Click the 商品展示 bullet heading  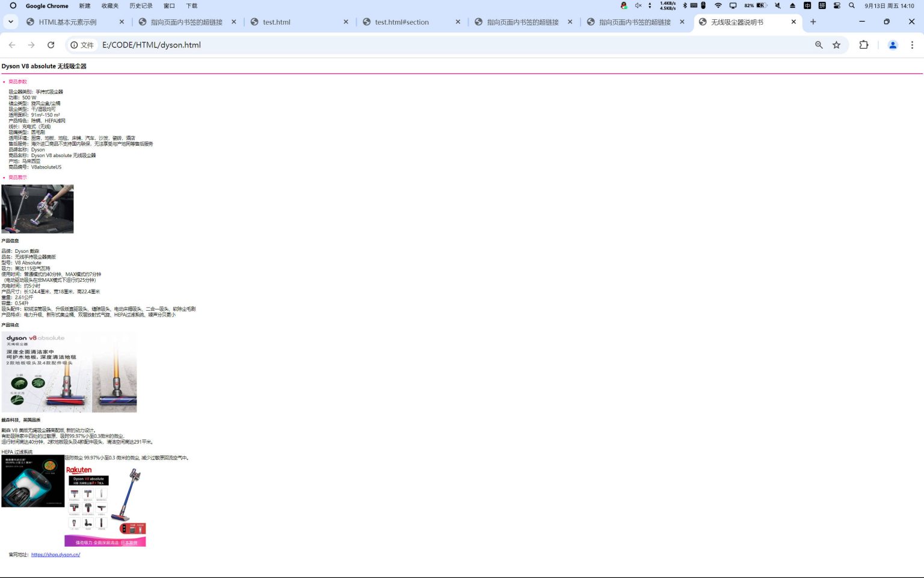tap(17, 178)
